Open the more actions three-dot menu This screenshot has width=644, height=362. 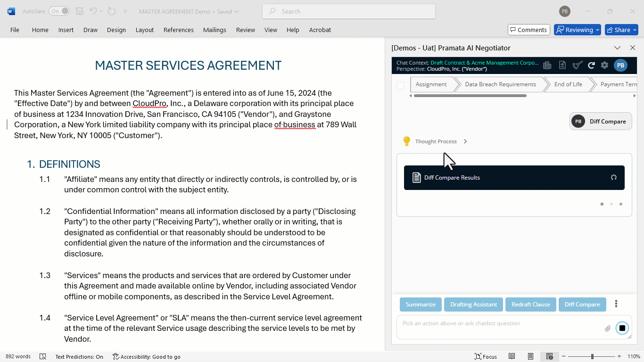pos(616,304)
